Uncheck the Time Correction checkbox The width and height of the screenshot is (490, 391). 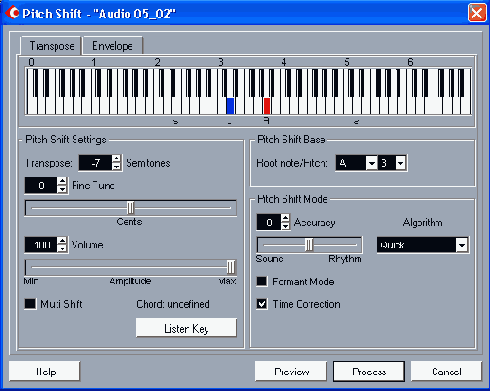pyautogui.click(x=262, y=304)
